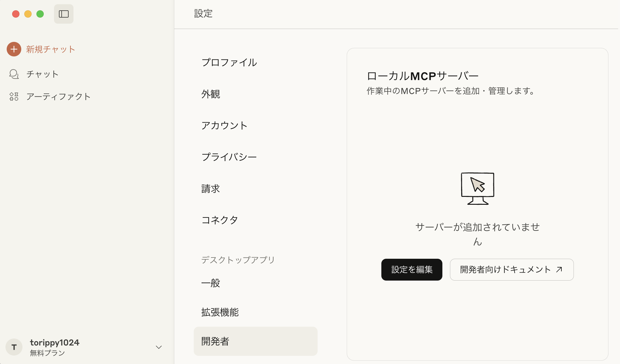The image size is (620, 364).
Task: Select the highlighted 開発者 section
Action: tap(215, 341)
